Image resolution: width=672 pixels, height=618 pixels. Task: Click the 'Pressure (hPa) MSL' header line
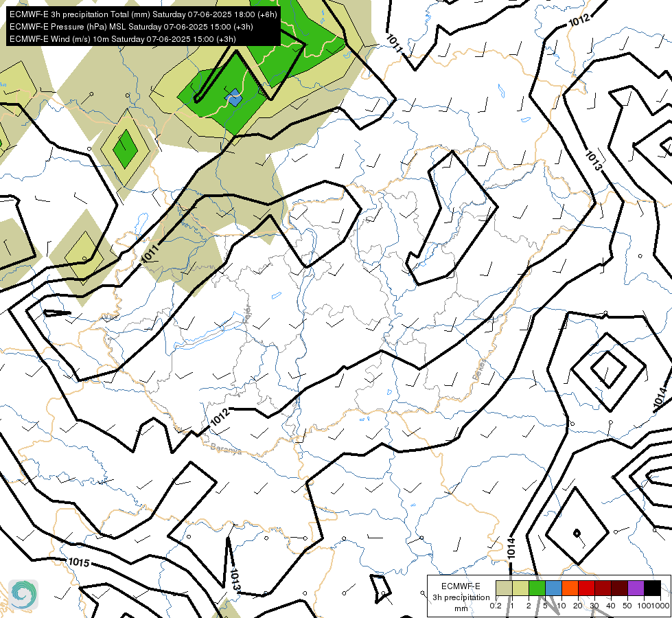click(x=131, y=27)
